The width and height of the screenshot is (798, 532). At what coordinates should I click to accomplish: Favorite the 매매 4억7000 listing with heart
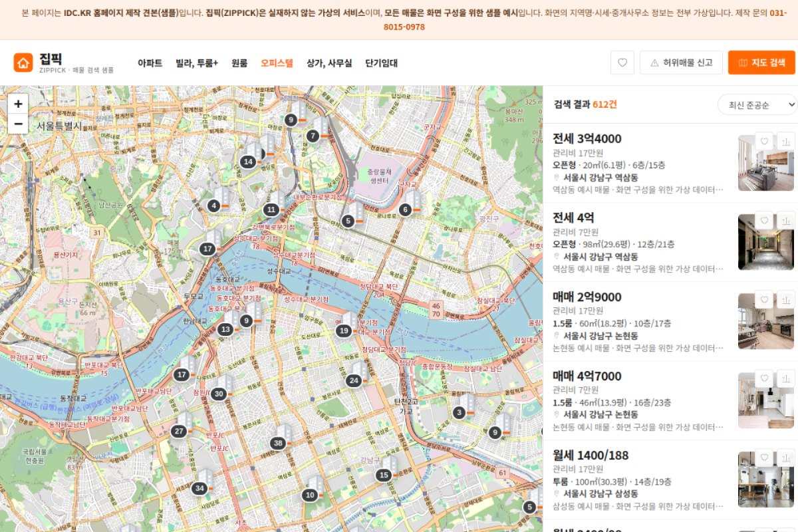coord(765,379)
